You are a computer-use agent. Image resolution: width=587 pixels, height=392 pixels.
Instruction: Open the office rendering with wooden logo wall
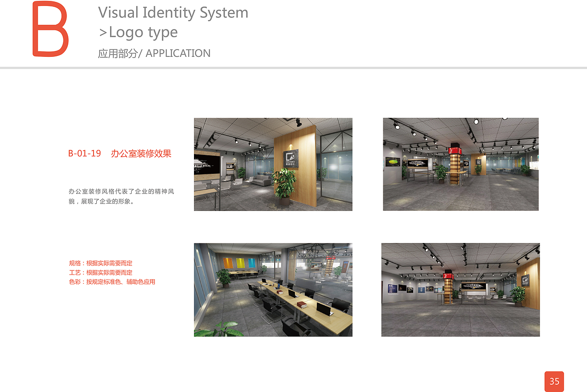[x=273, y=164]
